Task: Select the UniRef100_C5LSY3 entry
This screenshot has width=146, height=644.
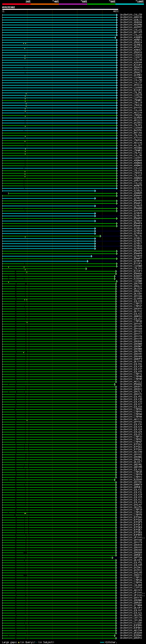Action: coord(131,269)
